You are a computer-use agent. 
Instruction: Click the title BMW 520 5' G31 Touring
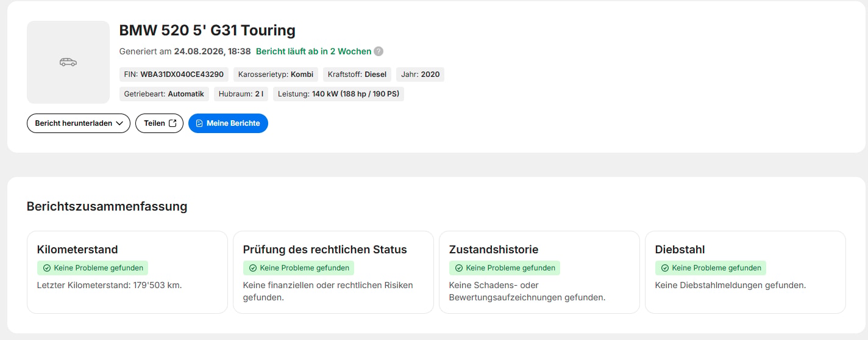coord(207,31)
